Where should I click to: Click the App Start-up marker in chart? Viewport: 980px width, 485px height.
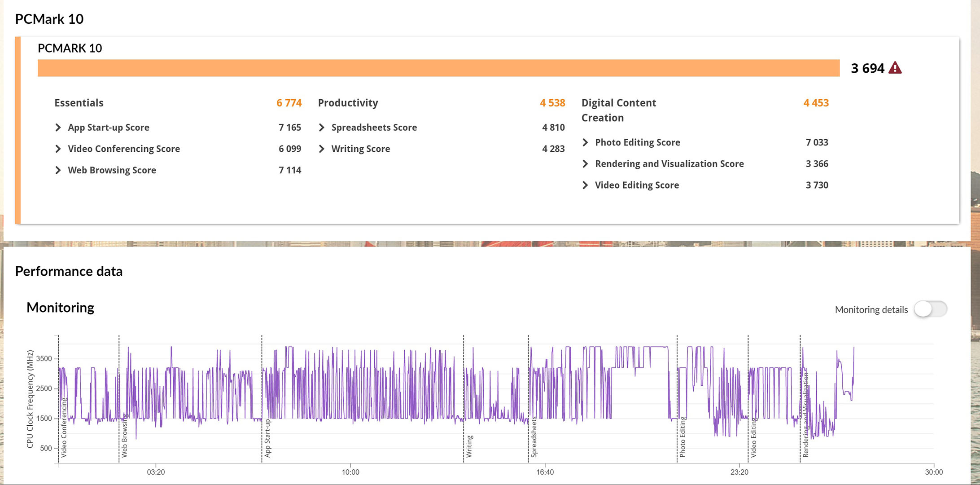pyautogui.click(x=267, y=438)
